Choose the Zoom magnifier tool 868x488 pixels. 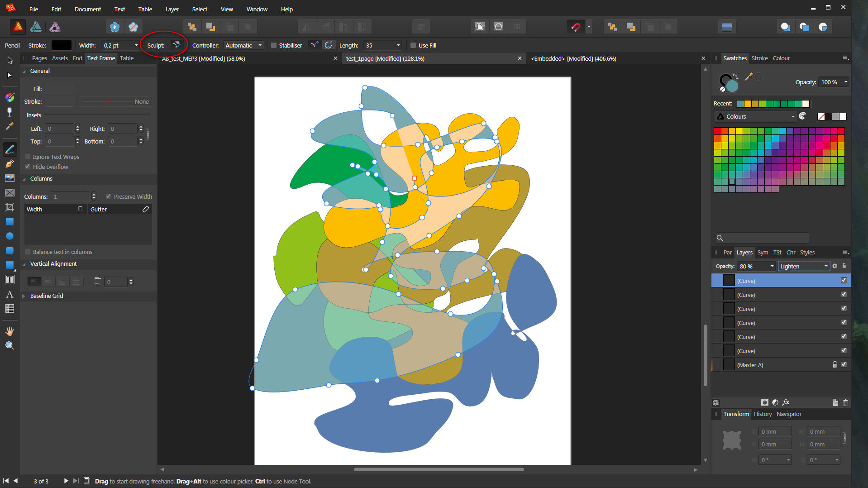click(10, 346)
